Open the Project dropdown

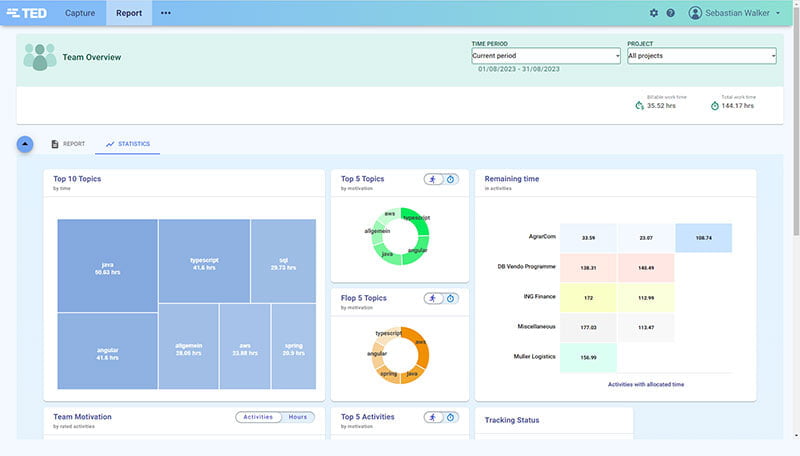pyautogui.click(x=702, y=56)
